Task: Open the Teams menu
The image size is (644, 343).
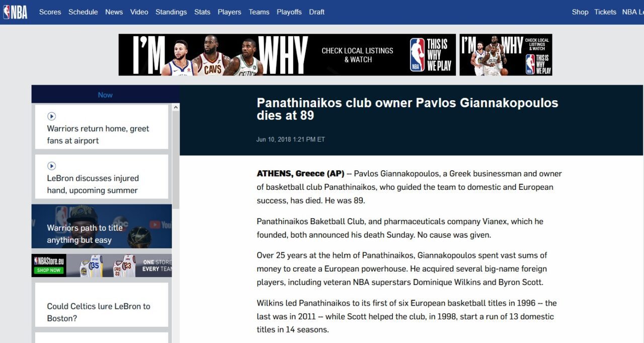Action: pyautogui.click(x=259, y=12)
